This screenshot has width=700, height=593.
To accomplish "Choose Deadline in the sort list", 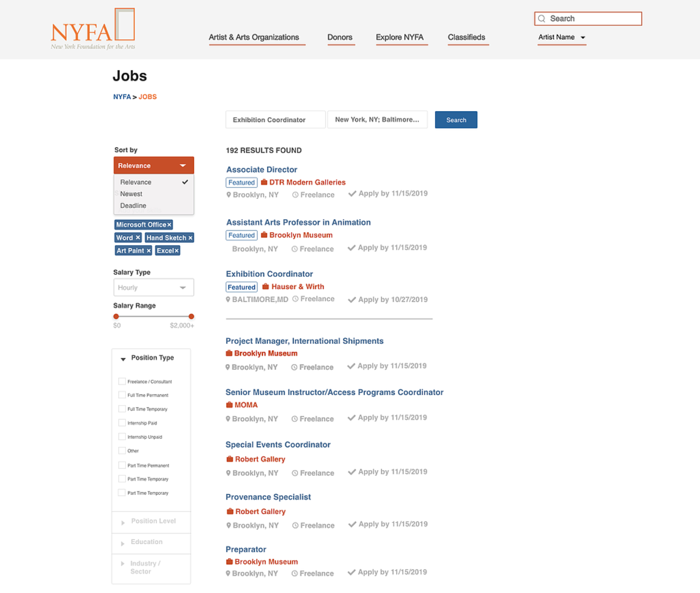I will click(154, 205).
